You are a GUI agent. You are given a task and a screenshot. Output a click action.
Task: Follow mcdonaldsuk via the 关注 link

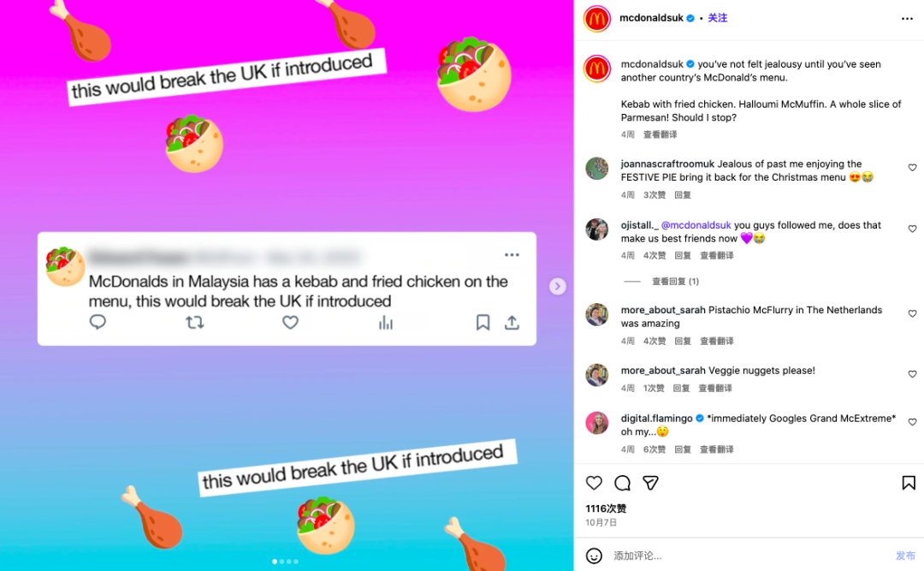(717, 18)
